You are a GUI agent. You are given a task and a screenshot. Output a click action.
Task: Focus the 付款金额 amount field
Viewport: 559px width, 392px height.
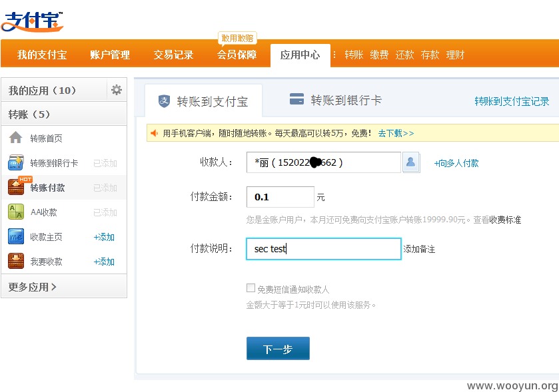point(280,197)
